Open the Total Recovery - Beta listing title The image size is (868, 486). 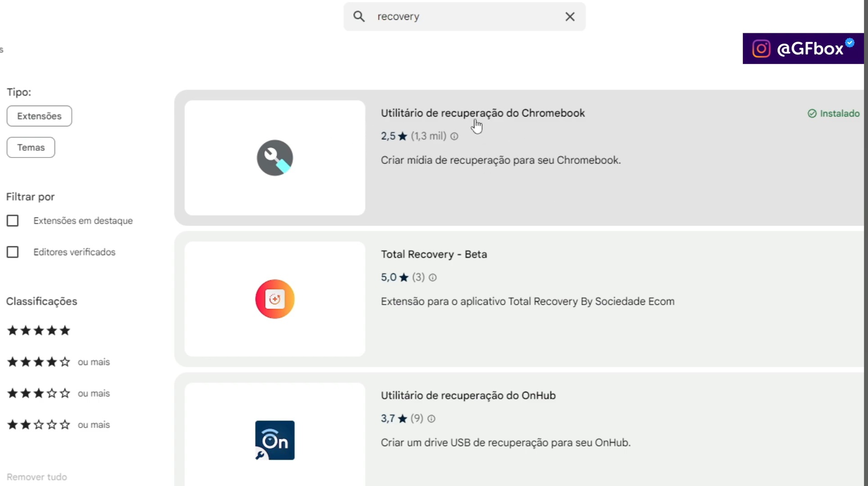coord(434,254)
